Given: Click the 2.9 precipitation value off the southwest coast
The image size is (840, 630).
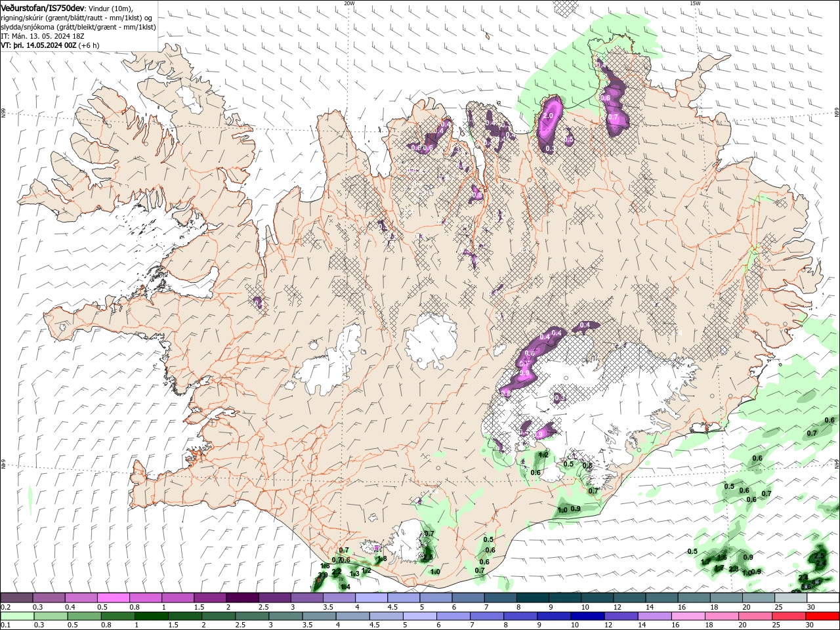Looking at the screenshot, I should click(x=323, y=576).
